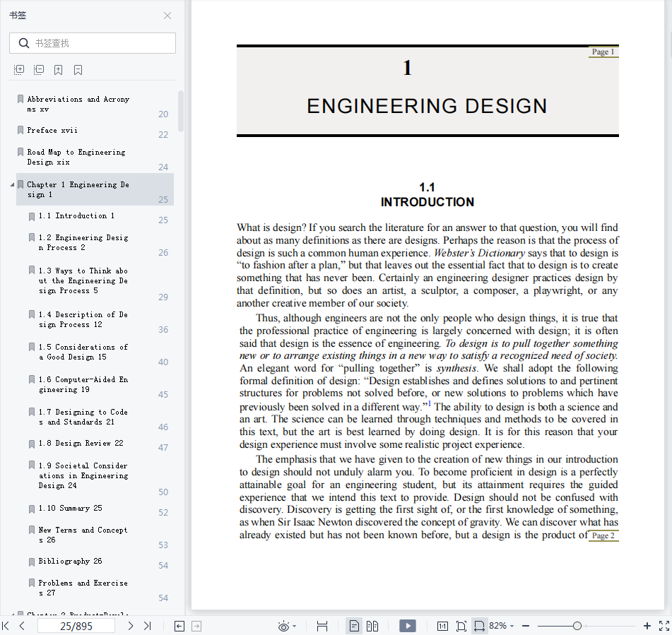Toggle fit width view
This screenshot has width=672, height=635.
tap(479, 626)
